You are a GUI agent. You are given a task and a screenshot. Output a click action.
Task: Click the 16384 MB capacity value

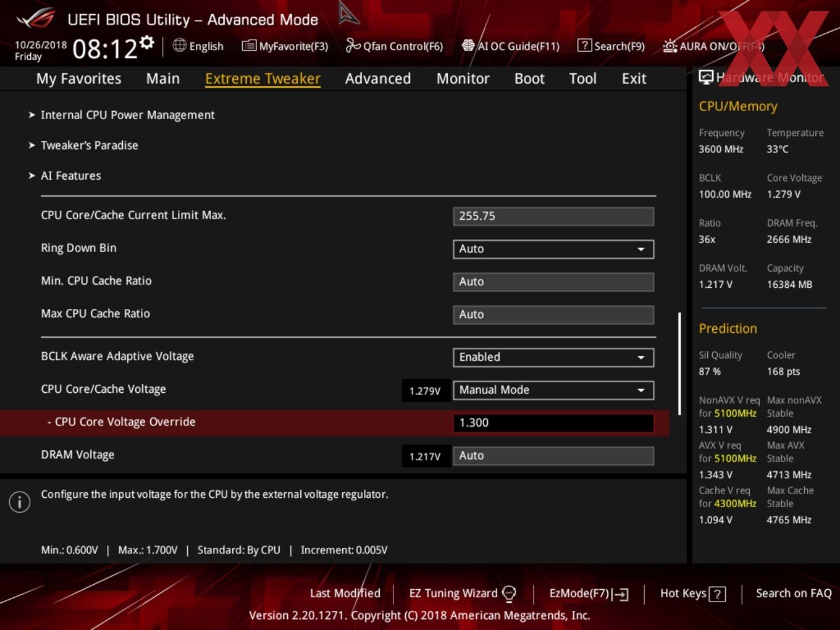point(789,284)
